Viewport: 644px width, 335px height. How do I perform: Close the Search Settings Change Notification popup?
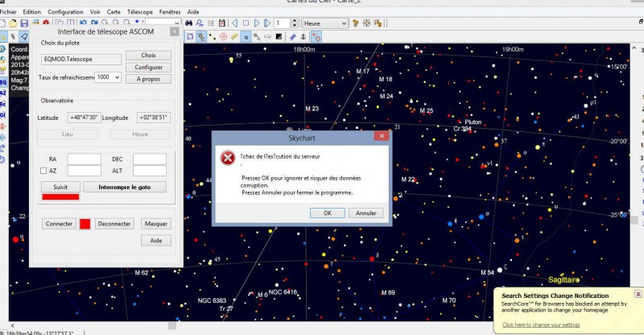638,294
